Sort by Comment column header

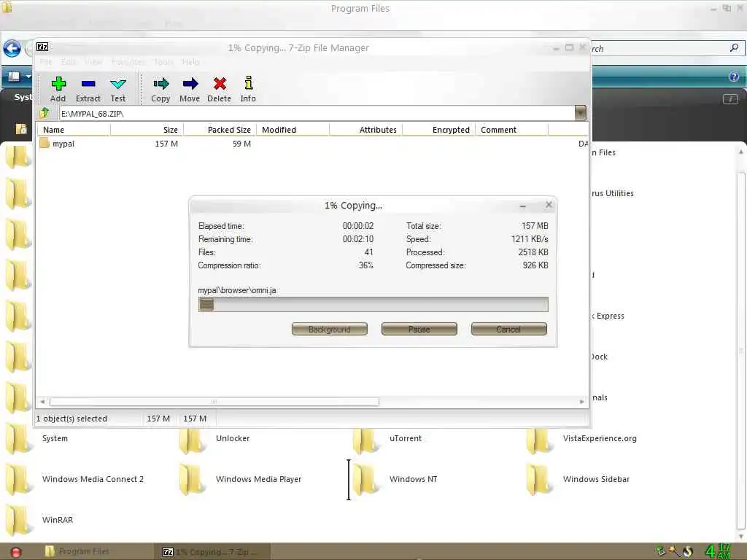pos(511,130)
